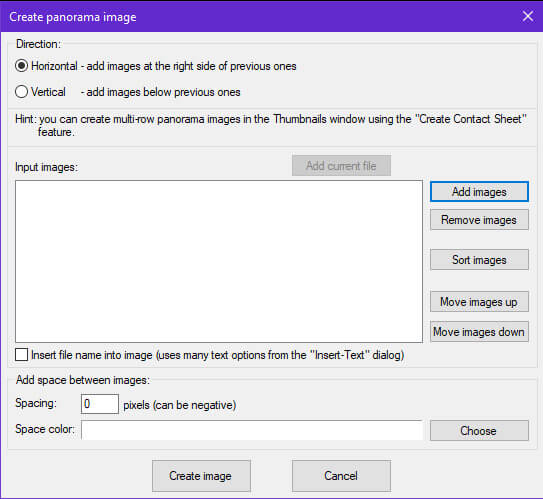
Task: Close the Create panorama image dialog
Action: click(528, 16)
